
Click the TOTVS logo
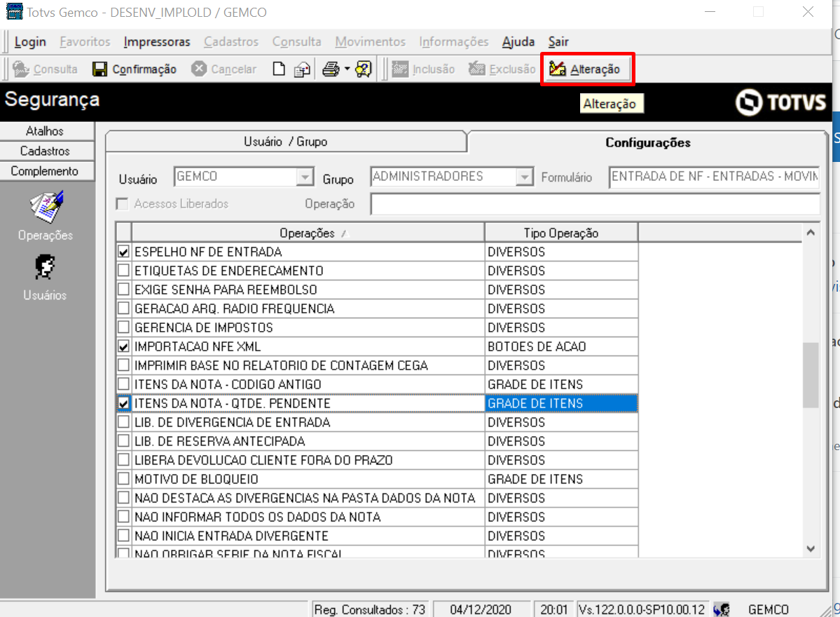click(x=780, y=102)
